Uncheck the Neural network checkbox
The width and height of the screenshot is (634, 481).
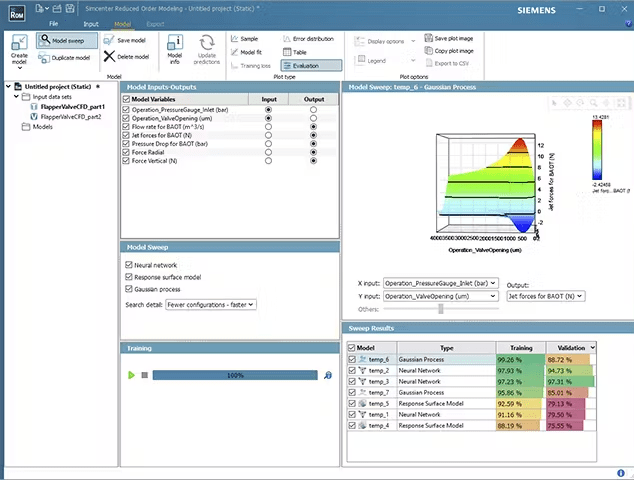pos(129,265)
